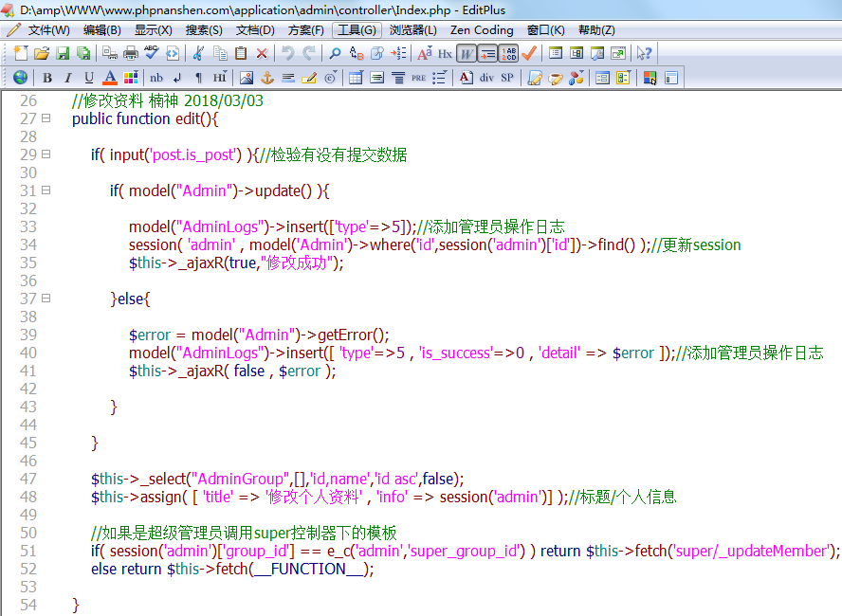This screenshot has height=616, width=842.
Task: Open Print Preview
Action: click(x=110, y=53)
